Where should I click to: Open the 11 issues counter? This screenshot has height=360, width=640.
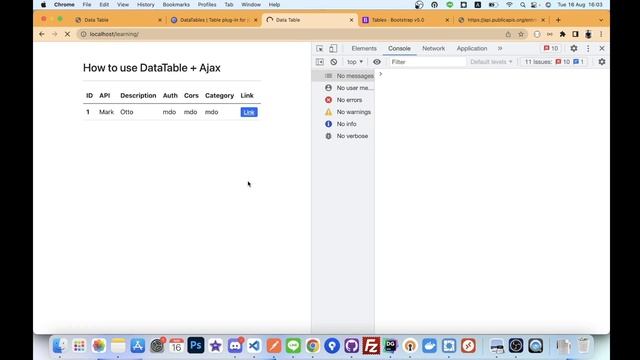point(554,62)
